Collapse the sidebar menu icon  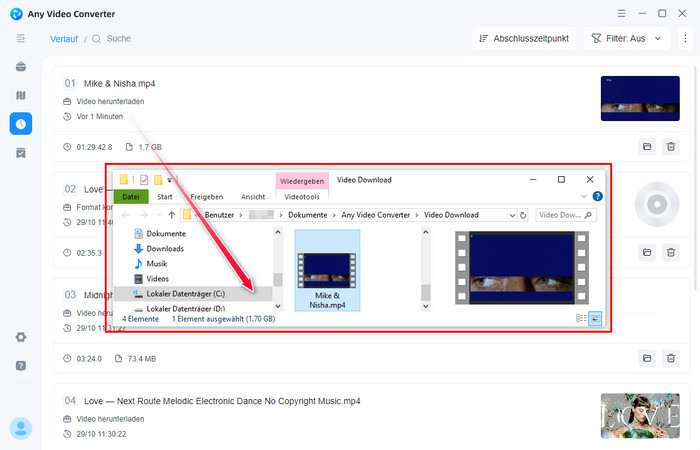(x=21, y=38)
